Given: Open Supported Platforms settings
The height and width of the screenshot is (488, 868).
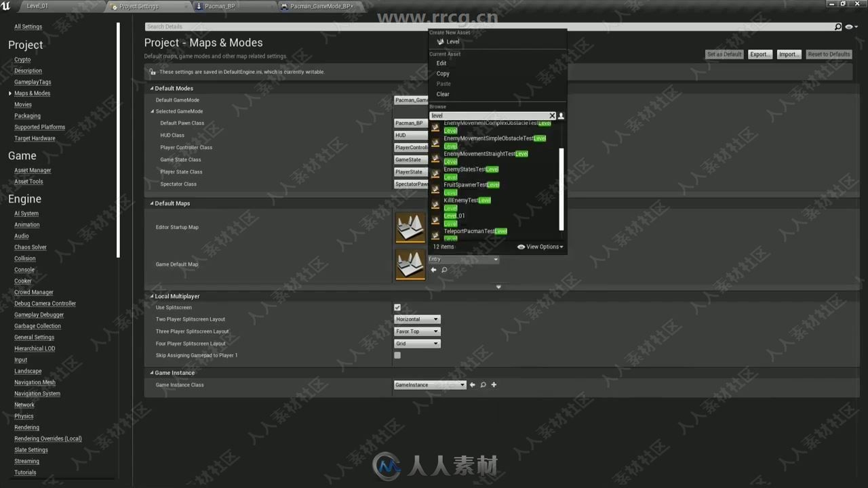Looking at the screenshot, I should point(39,127).
